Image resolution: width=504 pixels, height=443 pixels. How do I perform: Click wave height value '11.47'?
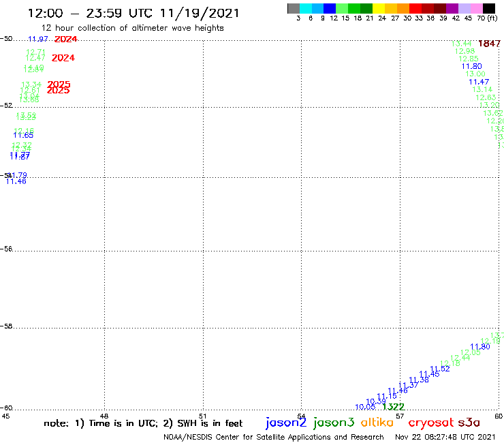tap(479, 82)
